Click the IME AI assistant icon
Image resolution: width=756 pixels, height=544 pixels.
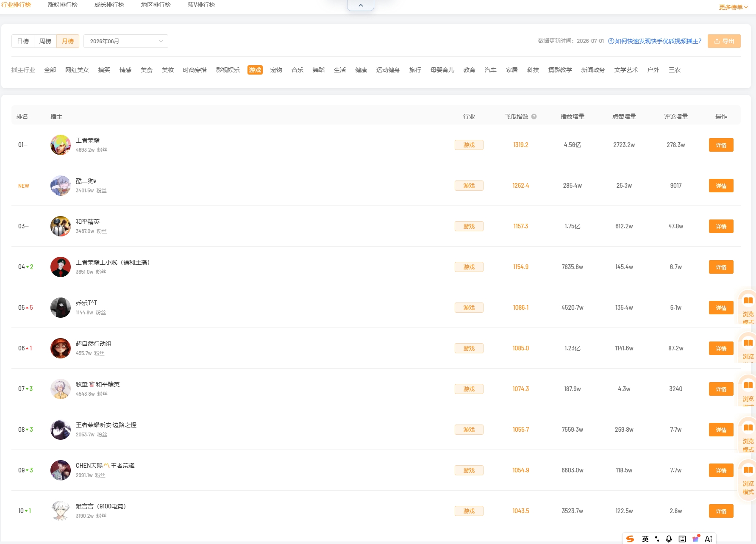click(708, 539)
